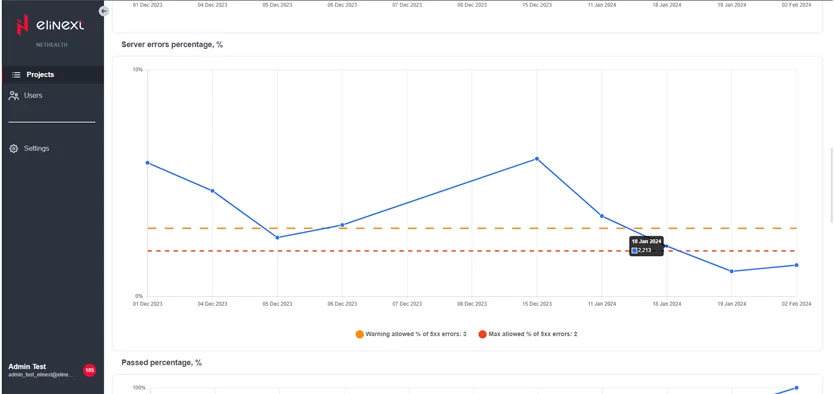The image size is (834, 394).
Task: Click the Settings gear icon
Action: point(14,149)
